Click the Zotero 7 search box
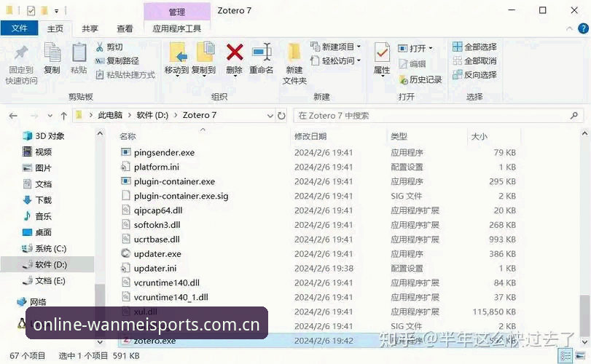This screenshot has height=364, width=591. (439, 116)
